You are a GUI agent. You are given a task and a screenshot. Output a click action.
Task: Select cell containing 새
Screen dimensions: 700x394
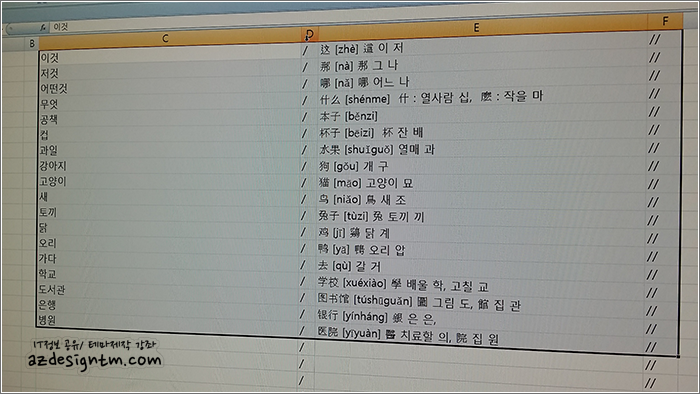[x=169, y=197]
